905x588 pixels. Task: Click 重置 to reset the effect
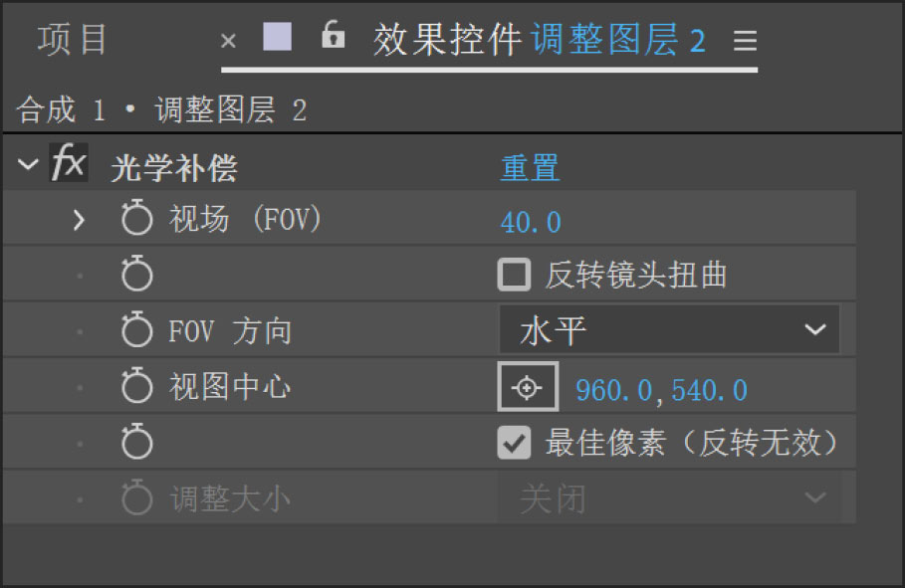point(529,167)
